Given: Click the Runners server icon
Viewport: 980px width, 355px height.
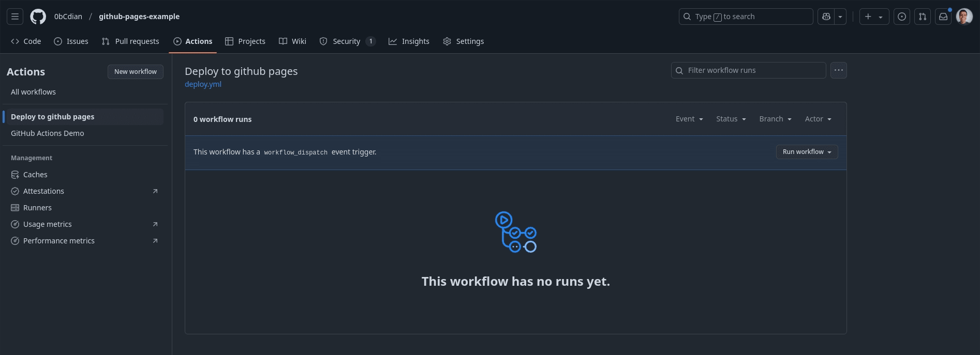Looking at the screenshot, I should (15, 208).
